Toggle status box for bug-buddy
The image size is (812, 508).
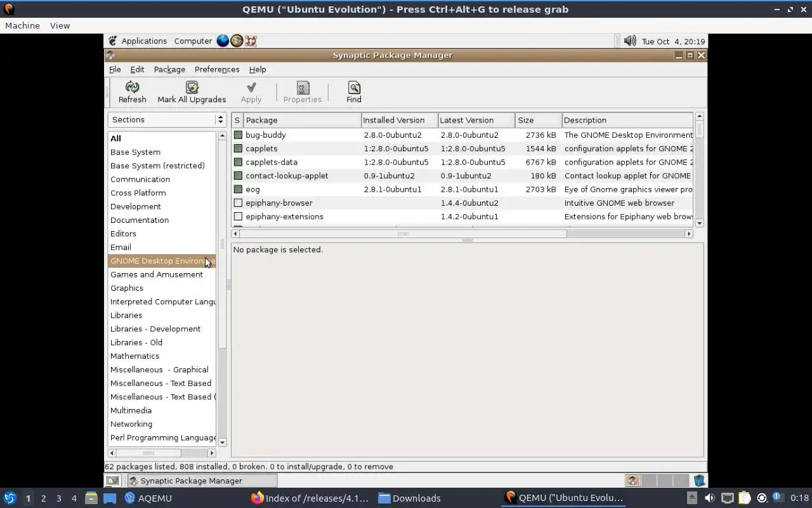pyautogui.click(x=238, y=135)
